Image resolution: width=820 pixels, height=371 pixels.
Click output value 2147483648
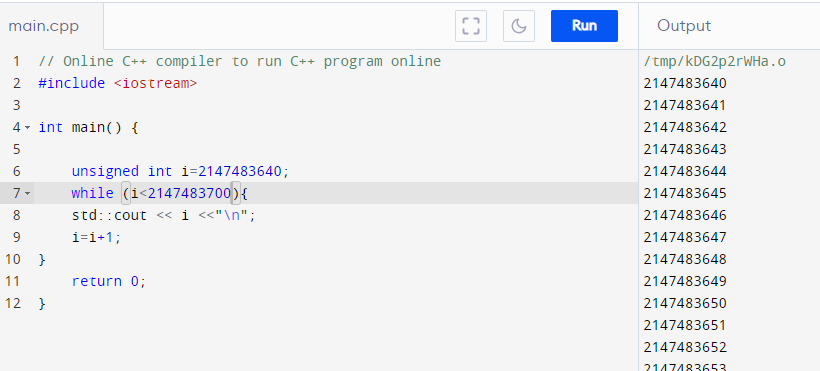tap(685, 259)
